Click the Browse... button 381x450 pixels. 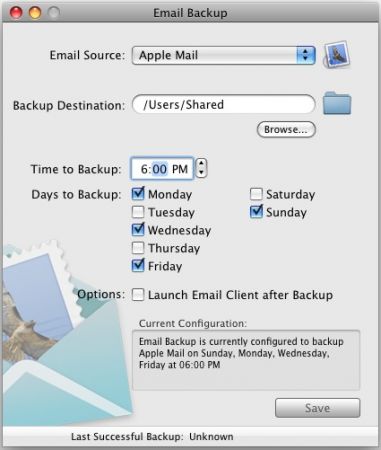pyautogui.click(x=286, y=129)
